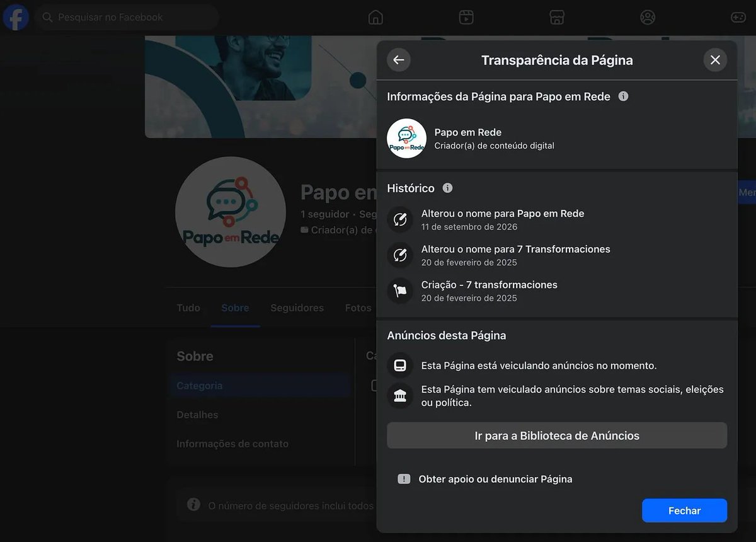Close the Transparência da Página dialog with X
This screenshot has width=756, height=542.
pyautogui.click(x=715, y=60)
